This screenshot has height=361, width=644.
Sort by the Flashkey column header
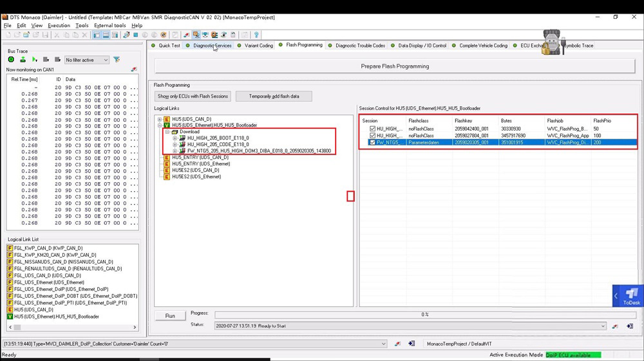click(x=463, y=120)
